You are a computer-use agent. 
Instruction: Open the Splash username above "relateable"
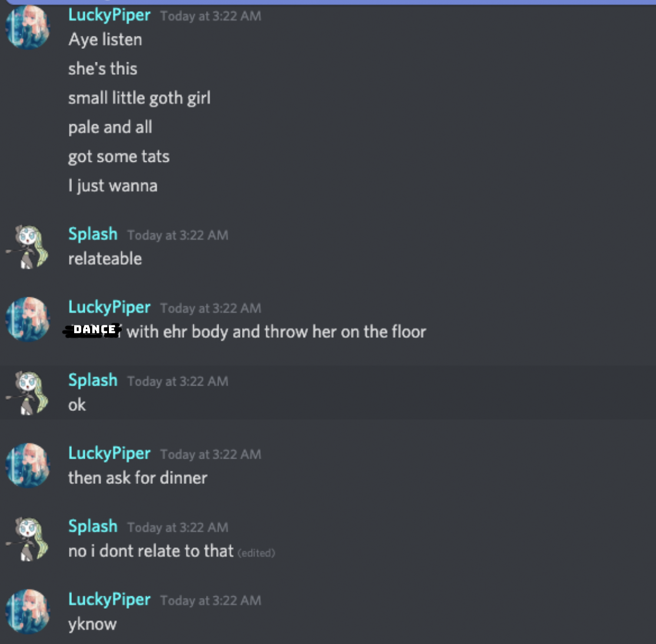93,234
